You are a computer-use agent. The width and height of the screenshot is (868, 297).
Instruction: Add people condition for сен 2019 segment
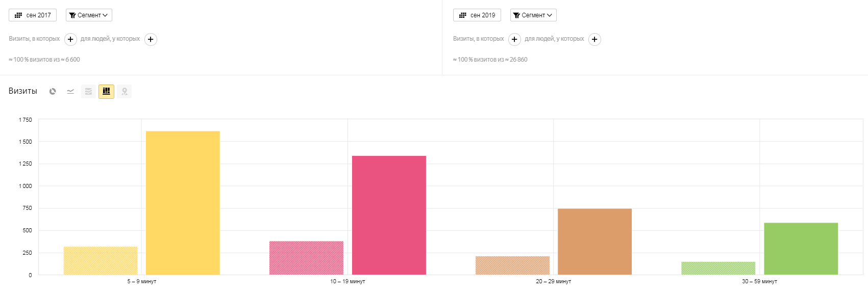(594, 39)
